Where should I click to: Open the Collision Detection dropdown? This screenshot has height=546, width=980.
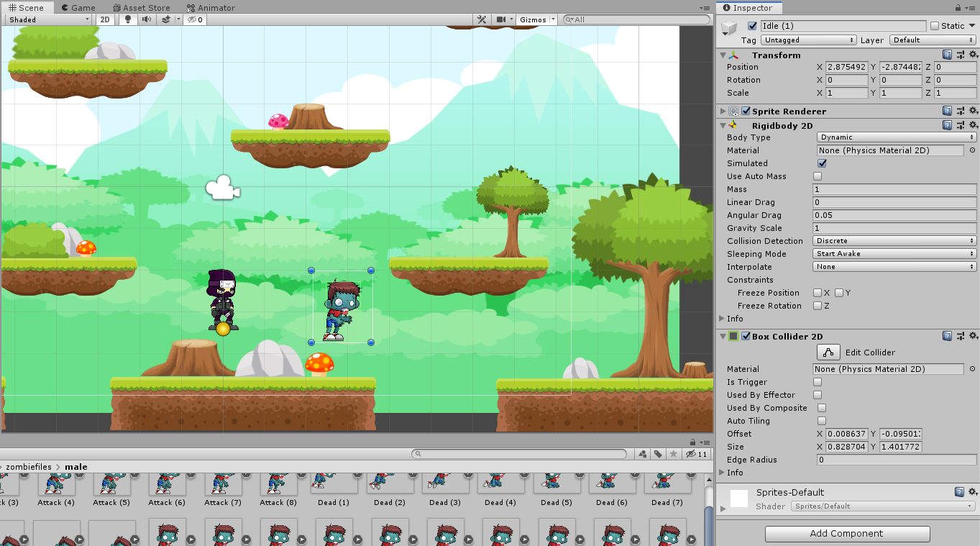pyautogui.click(x=894, y=241)
